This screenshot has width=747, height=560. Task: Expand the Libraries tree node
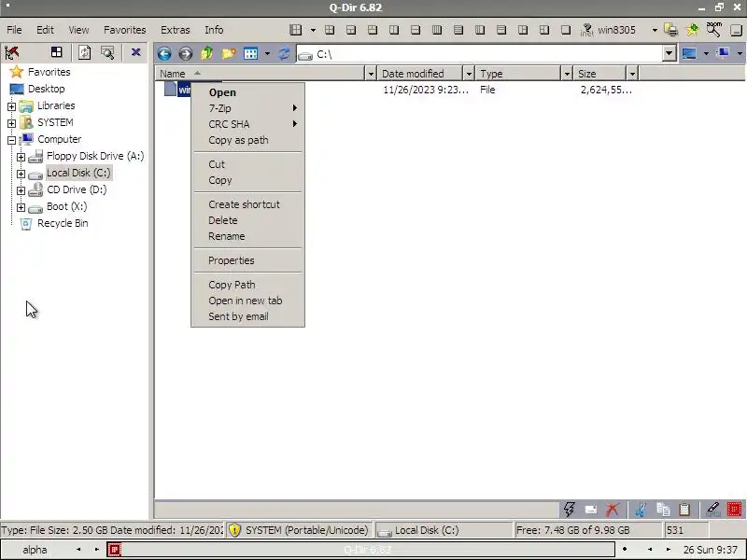[11, 106]
